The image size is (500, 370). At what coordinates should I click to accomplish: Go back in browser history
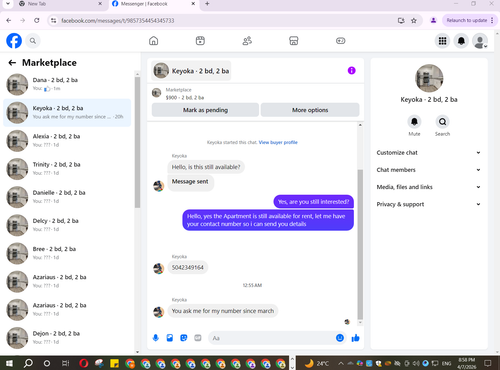tap(9, 20)
